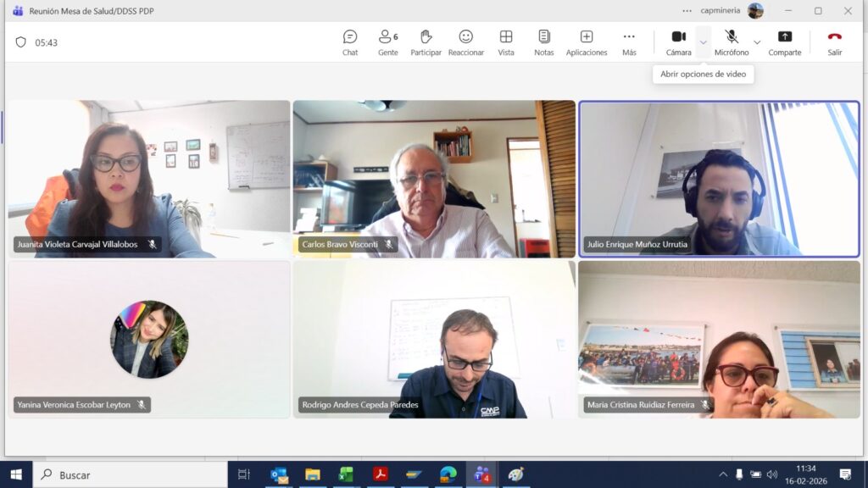Open Aplicaciones to add an app
The height and width of the screenshot is (488, 868).
tap(587, 42)
